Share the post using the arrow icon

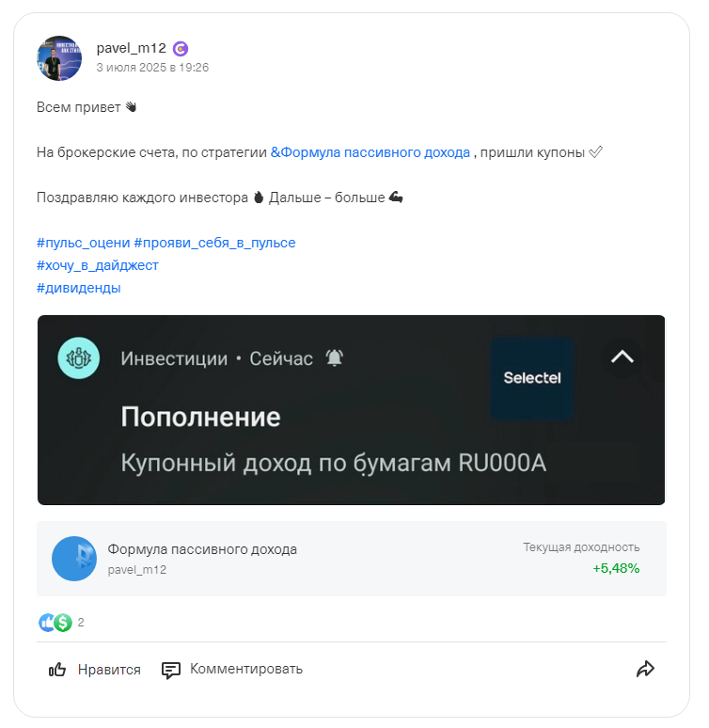pos(645,669)
